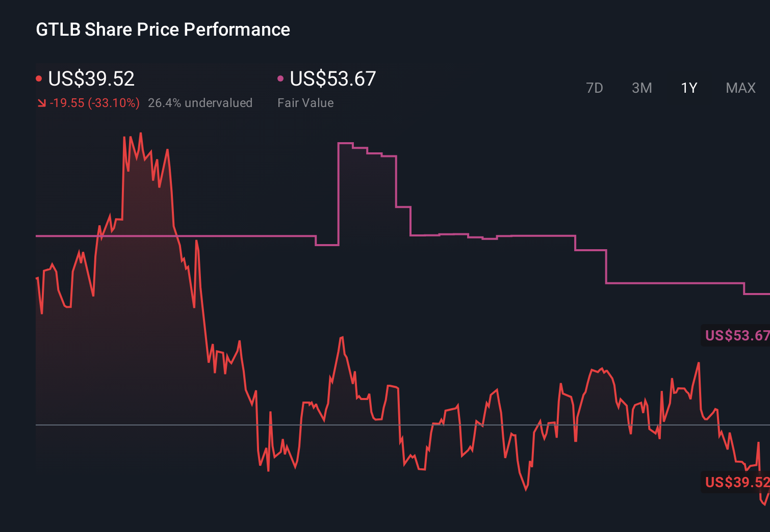
Task: Switch to the 1Y view
Action: click(688, 88)
